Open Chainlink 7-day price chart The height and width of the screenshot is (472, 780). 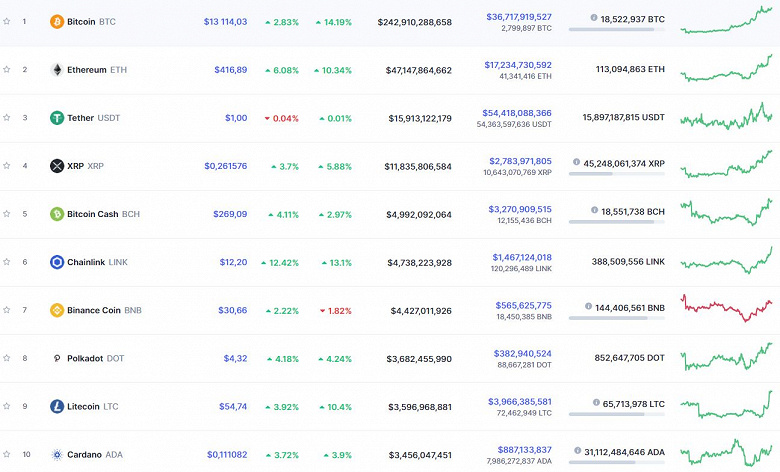(727, 260)
